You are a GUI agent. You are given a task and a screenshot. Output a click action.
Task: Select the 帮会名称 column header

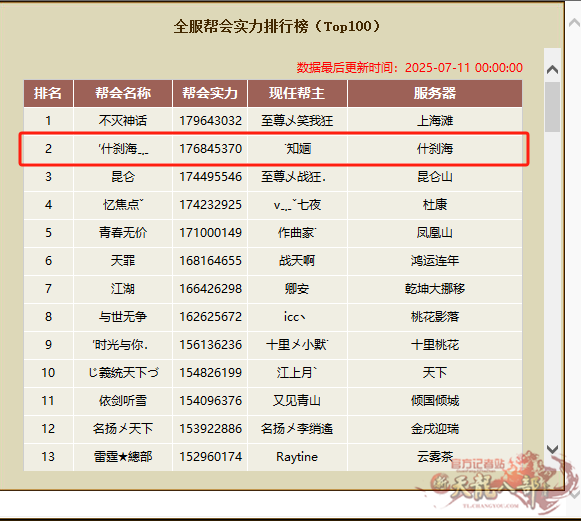(123, 93)
